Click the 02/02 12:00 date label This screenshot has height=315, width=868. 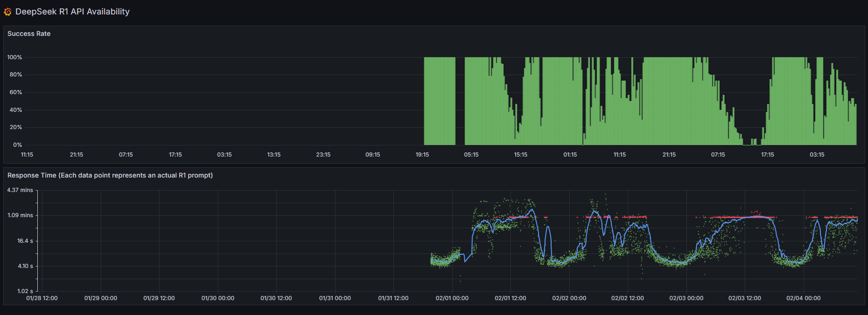coord(628,298)
